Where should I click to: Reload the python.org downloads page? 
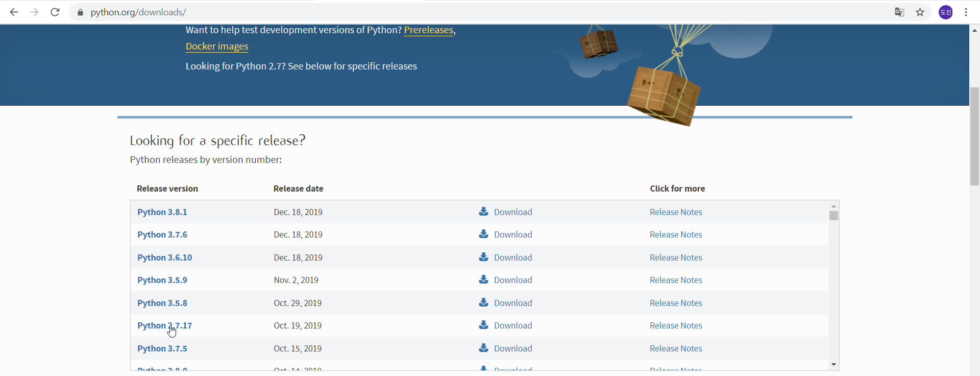[x=55, y=12]
